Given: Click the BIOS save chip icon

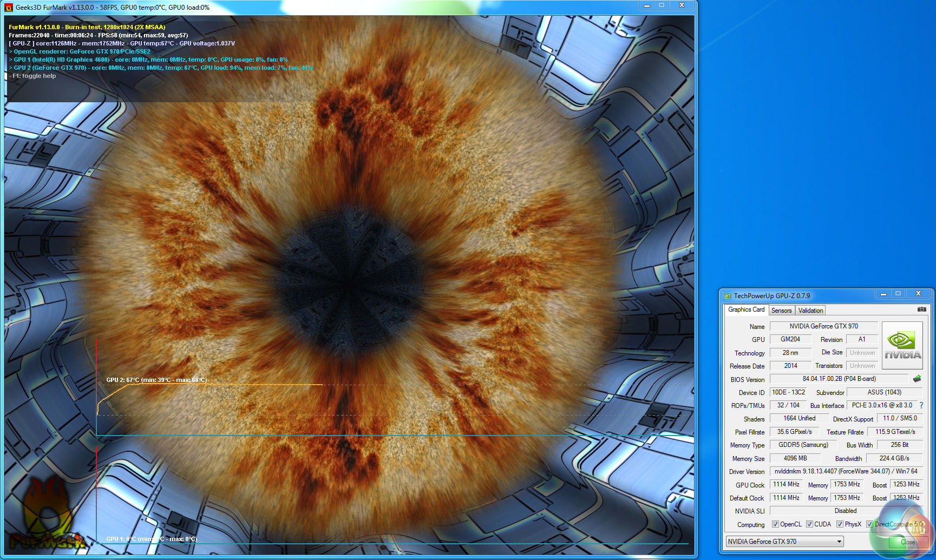Looking at the screenshot, I should (917, 379).
